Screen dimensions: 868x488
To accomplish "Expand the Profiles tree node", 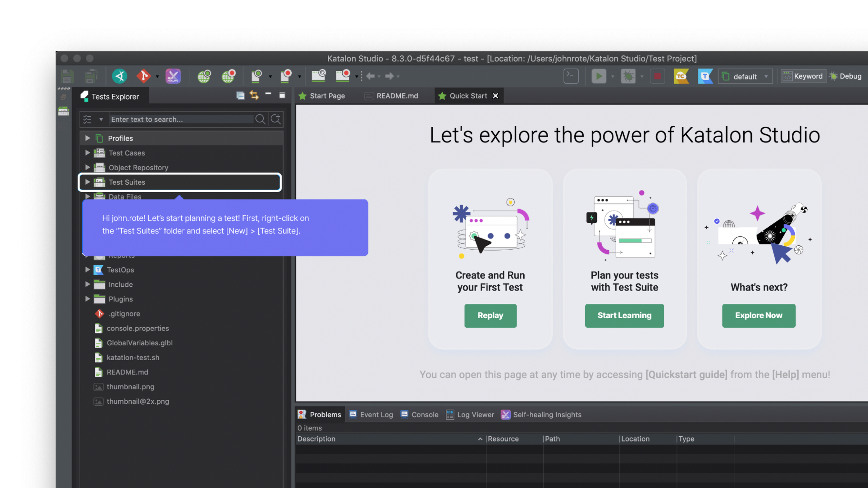I will 87,138.
